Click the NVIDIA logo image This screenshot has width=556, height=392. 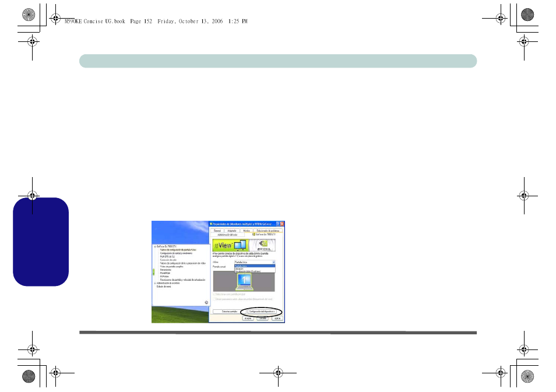(263, 245)
